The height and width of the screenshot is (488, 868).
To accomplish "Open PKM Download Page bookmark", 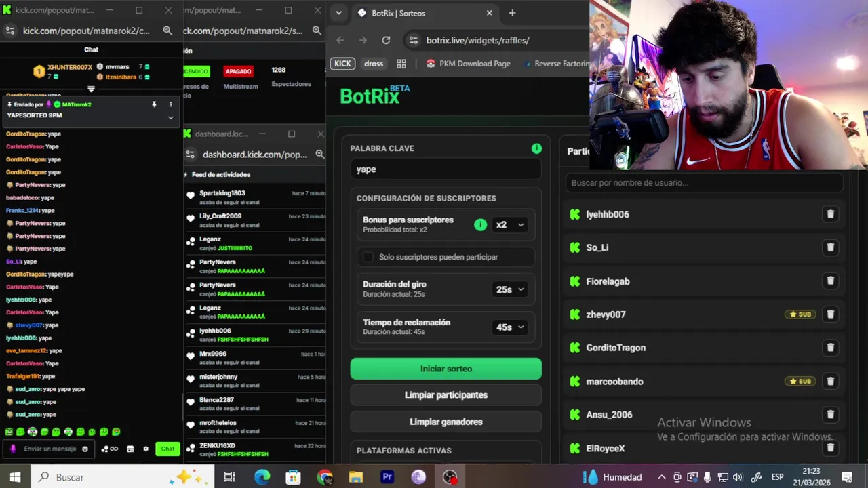I will [x=468, y=64].
